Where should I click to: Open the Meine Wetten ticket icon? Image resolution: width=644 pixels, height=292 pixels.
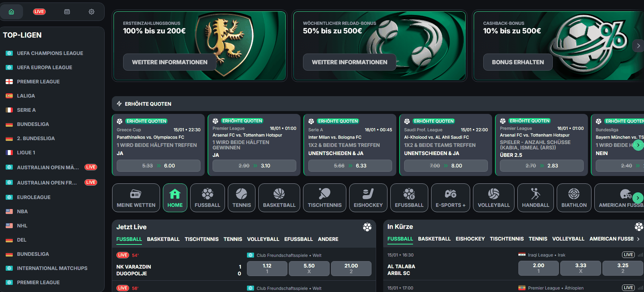click(x=136, y=194)
